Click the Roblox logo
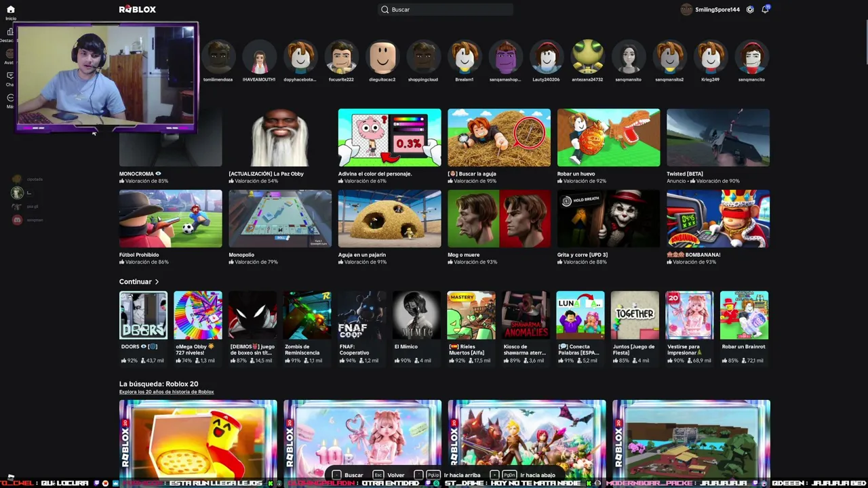This screenshot has width=868, height=488. click(138, 9)
